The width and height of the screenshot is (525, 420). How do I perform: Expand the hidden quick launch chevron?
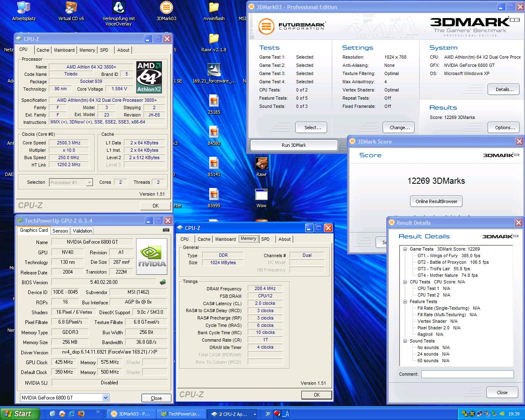click(98, 412)
